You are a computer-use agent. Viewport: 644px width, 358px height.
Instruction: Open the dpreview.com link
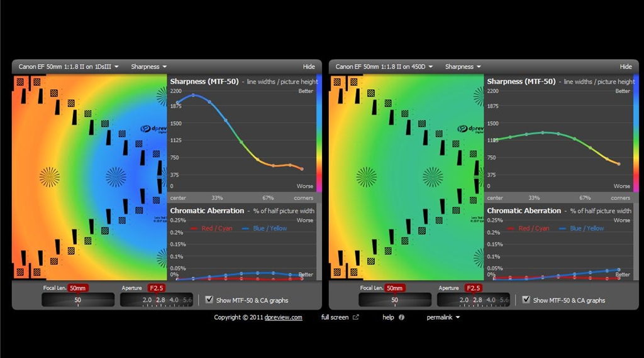pos(284,317)
